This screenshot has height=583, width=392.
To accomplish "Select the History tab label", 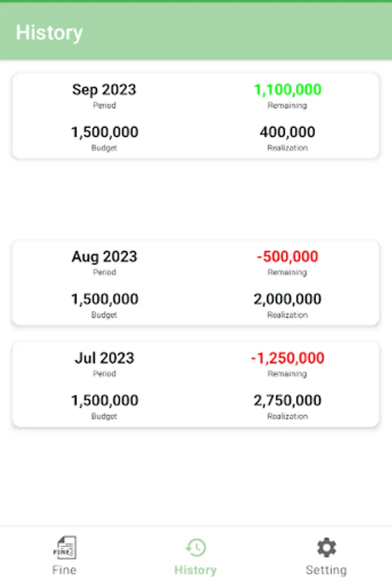I will pos(195,570).
